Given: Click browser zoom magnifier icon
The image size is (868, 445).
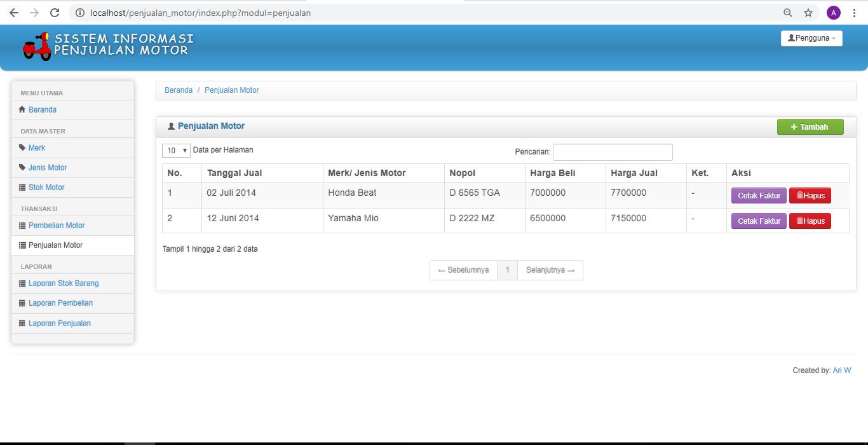Looking at the screenshot, I should pos(788,13).
